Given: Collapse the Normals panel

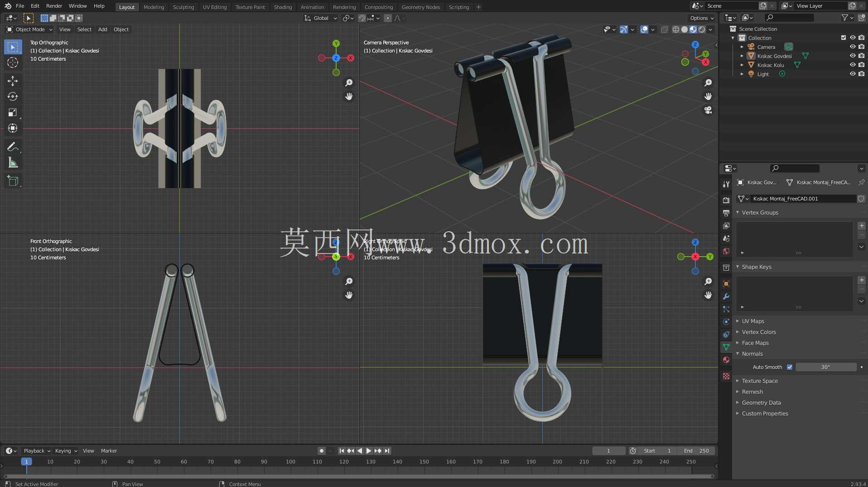Looking at the screenshot, I should (752, 353).
